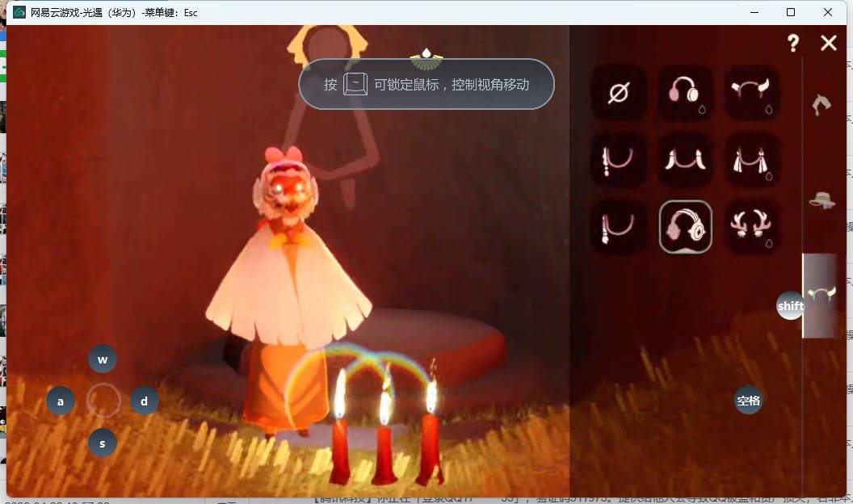Click the tilde key icon in hint

[355, 84]
